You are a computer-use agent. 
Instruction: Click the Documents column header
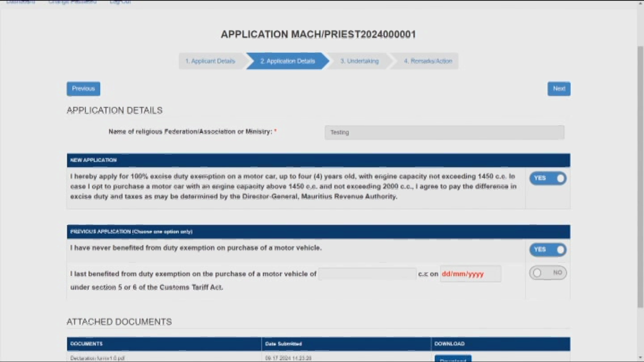(87, 344)
